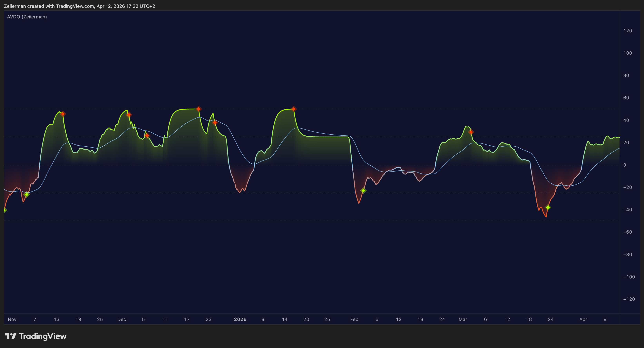Image resolution: width=644 pixels, height=348 pixels.
Task: Click the green diamond marker in early February
Action: tap(363, 190)
